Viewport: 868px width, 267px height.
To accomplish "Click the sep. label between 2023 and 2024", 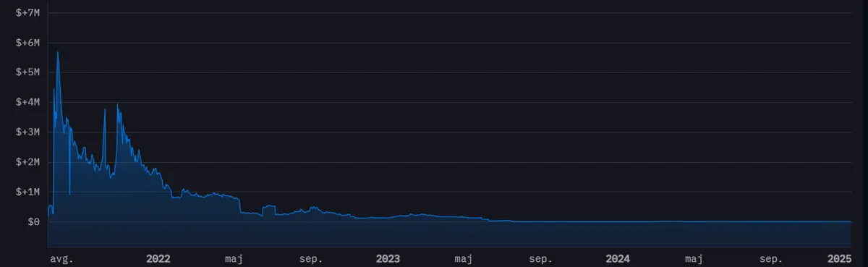I will coord(541,258).
